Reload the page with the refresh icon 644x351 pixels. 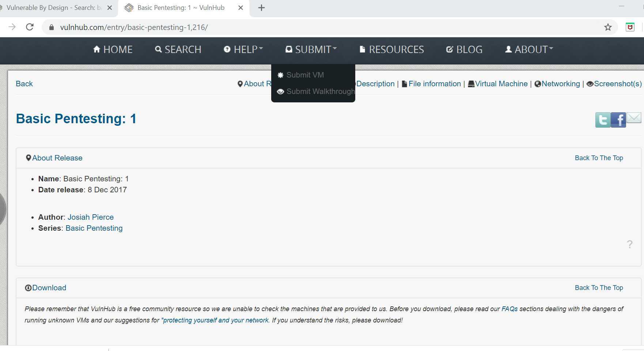[x=30, y=27]
